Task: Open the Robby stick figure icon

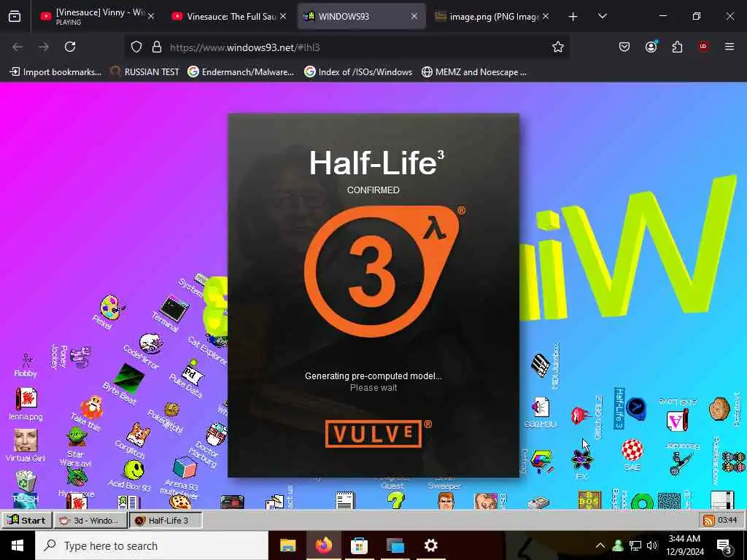Action: point(27,360)
